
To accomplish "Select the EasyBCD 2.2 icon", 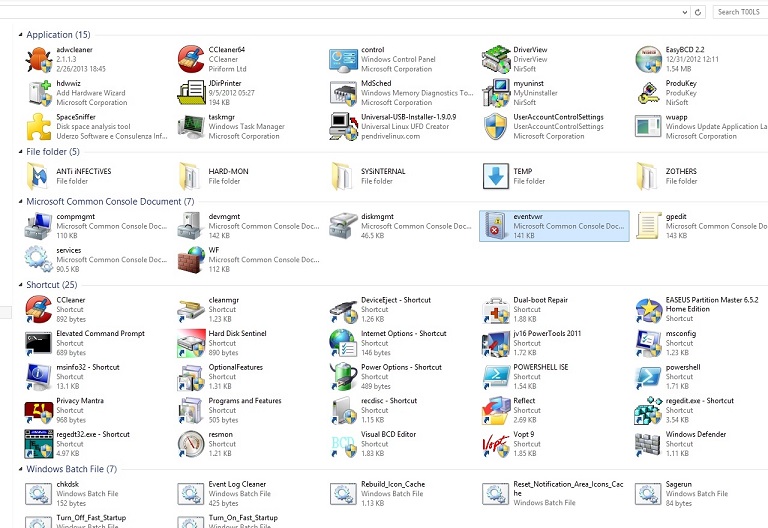I will pyautogui.click(x=648, y=59).
